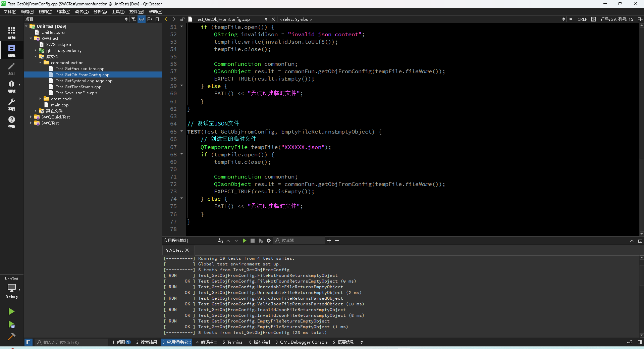Image resolution: width=644 pixels, height=349 pixels.
Task: Zoom in the output pane with plus
Action: (329, 241)
